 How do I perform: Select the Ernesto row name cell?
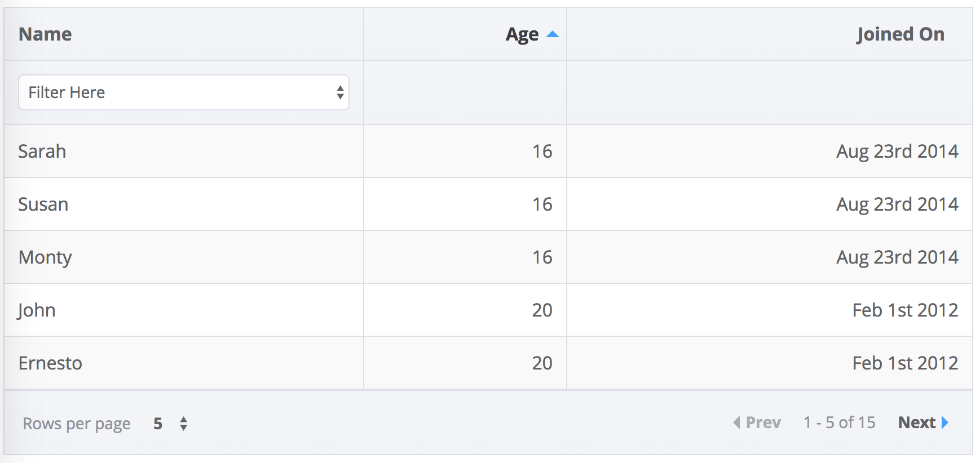pos(50,363)
